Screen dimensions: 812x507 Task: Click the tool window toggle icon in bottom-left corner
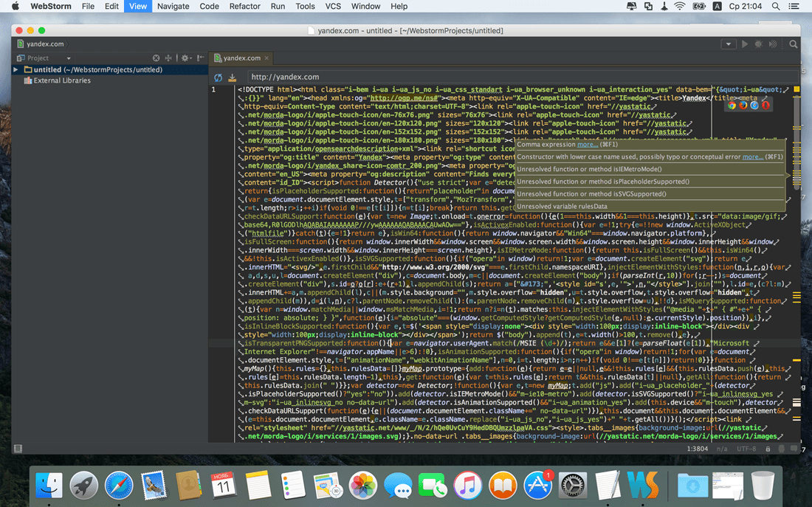pos(18,449)
